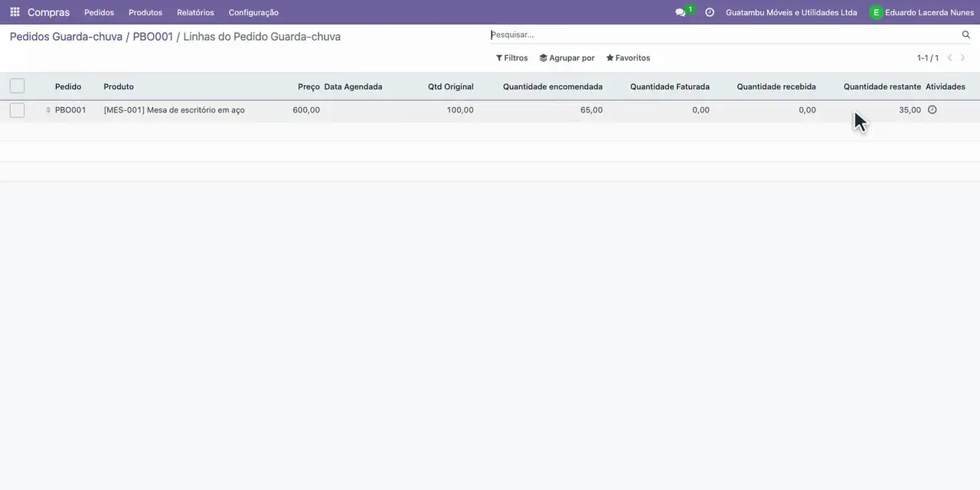Click the search magnifier icon

[x=966, y=34]
